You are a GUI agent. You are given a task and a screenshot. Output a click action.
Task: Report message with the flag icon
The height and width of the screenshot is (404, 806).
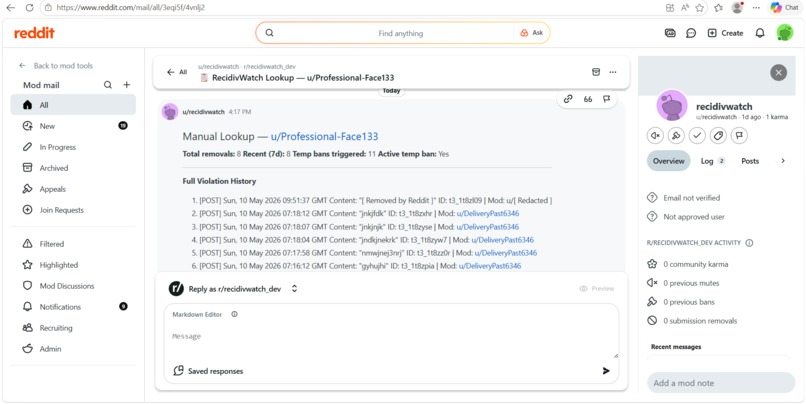pyautogui.click(x=607, y=99)
